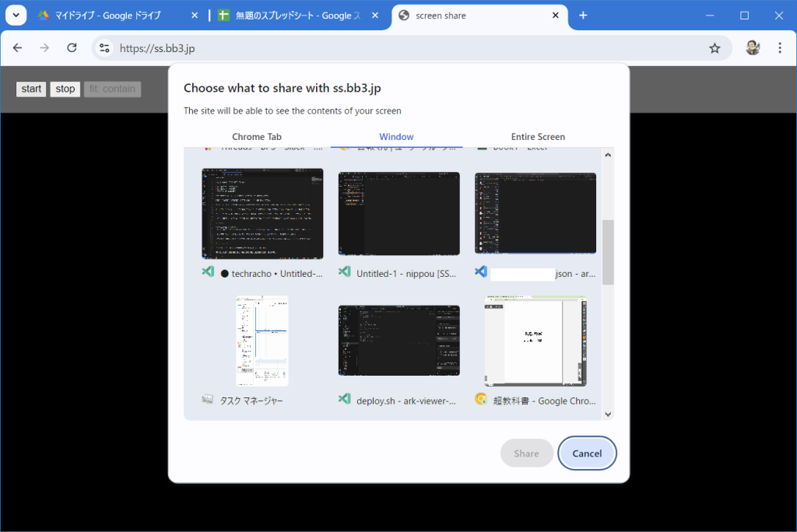797x532 pixels.
Task: Choose the deploy.sh ark-viewer window thumbnail
Action: click(398, 341)
